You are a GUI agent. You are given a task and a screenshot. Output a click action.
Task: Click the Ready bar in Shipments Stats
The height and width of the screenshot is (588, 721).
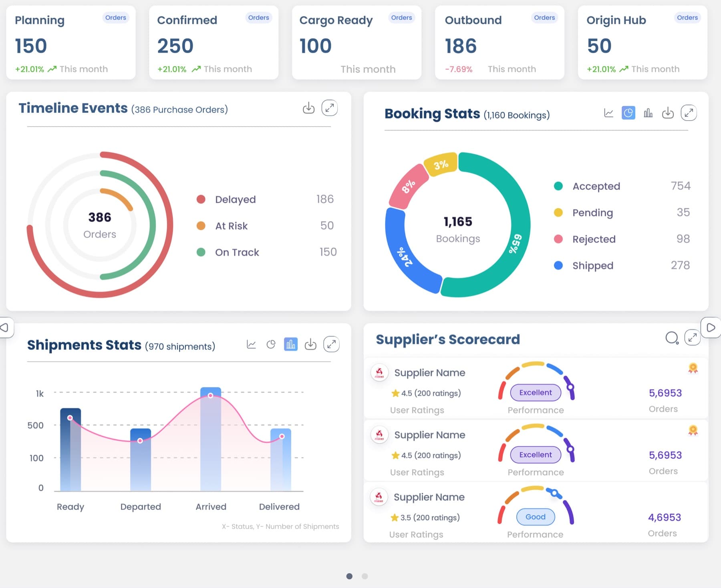70,450
